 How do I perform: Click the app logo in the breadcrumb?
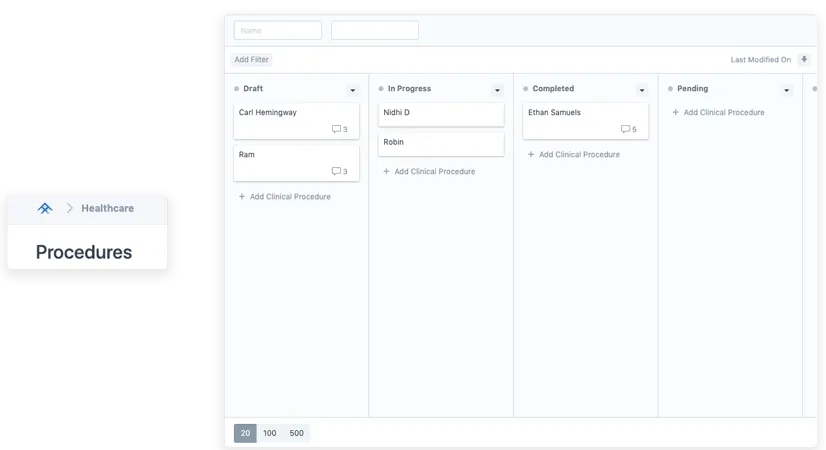click(x=44, y=208)
